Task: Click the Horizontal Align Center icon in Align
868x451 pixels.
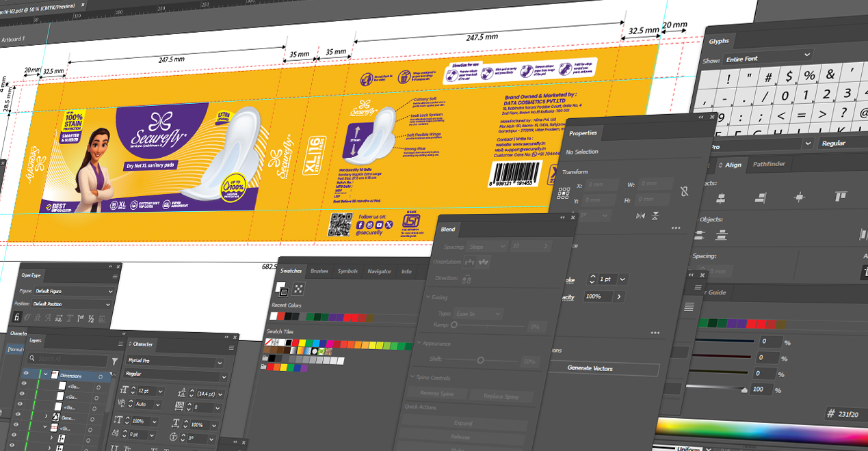Action: 721,197
